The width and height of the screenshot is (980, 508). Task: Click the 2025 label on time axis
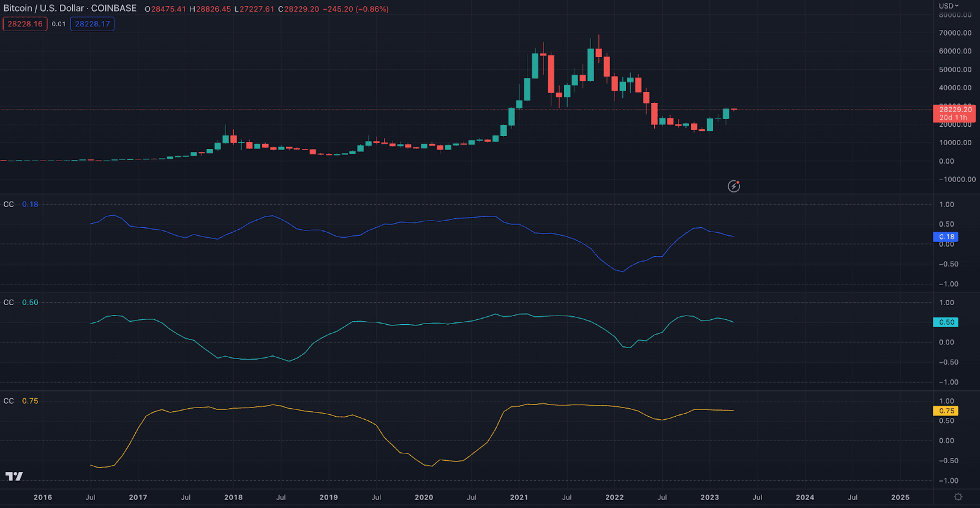(900, 497)
